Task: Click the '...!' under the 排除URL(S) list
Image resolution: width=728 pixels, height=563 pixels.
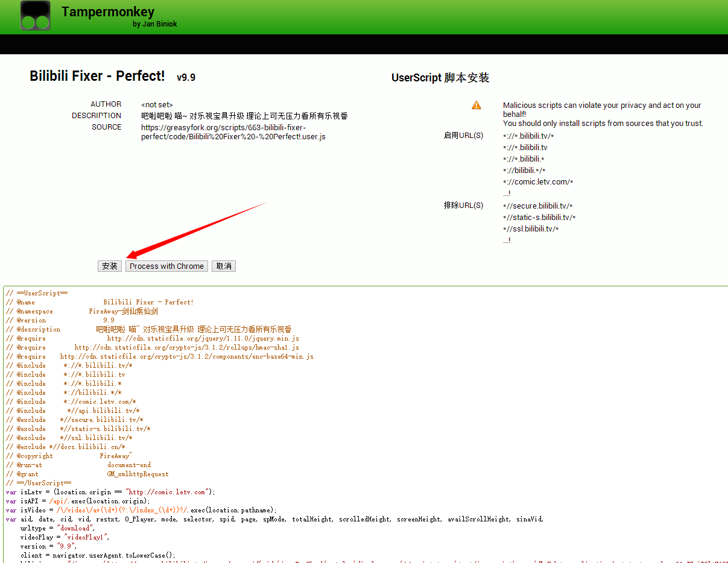Action: click(507, 241)
